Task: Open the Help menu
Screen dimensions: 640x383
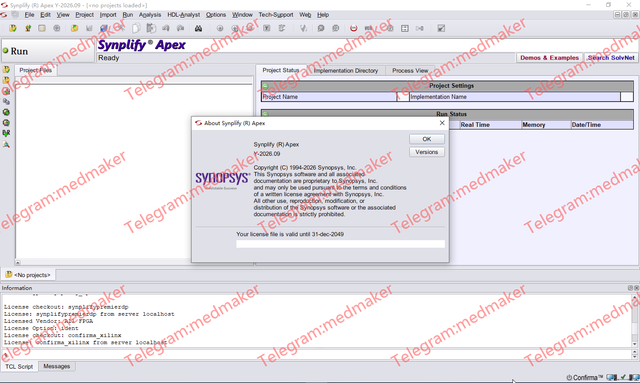Action: (323, 15)
